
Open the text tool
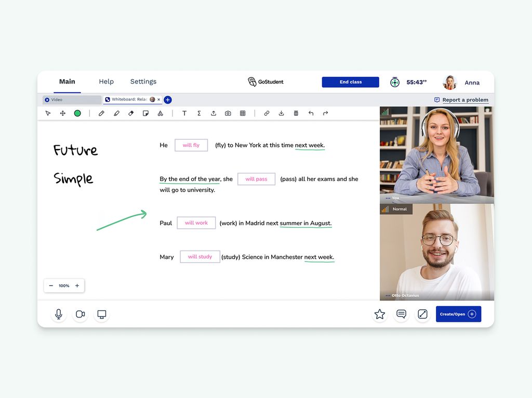[184, 113]
